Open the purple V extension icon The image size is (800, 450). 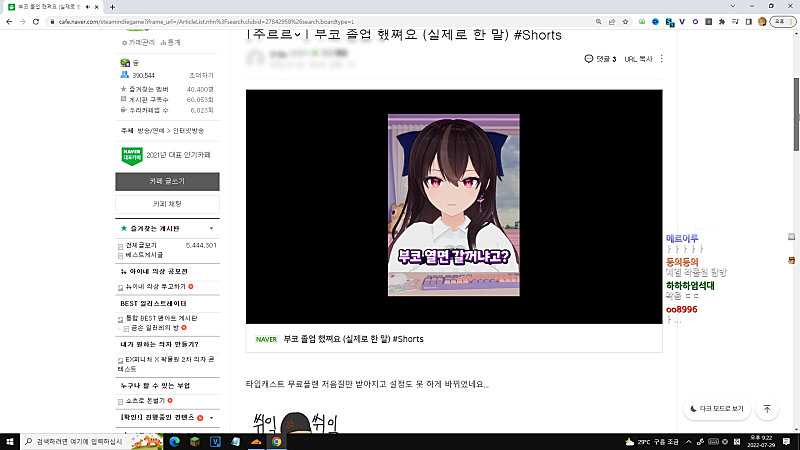(x=682, y=21)
